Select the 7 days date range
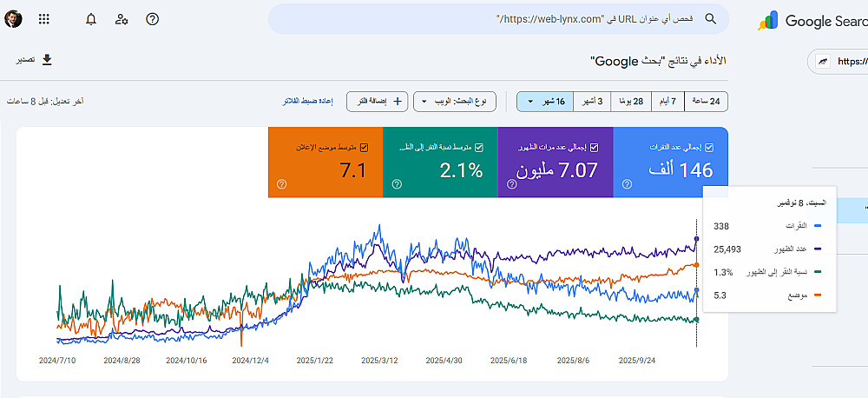This screenshot has height=398, width=868. [670, 102]
